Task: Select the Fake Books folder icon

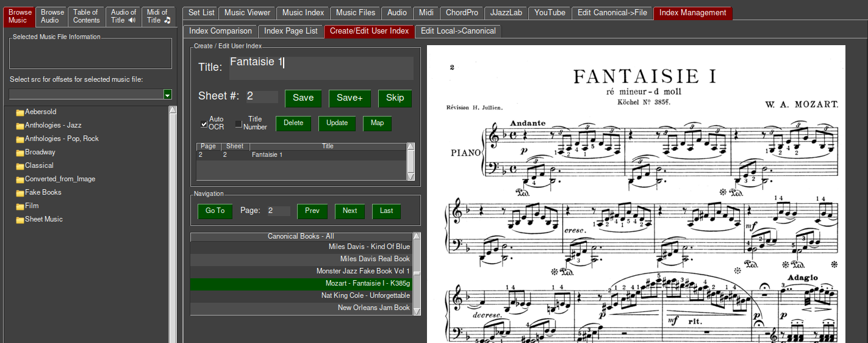Action: (20, 193)
